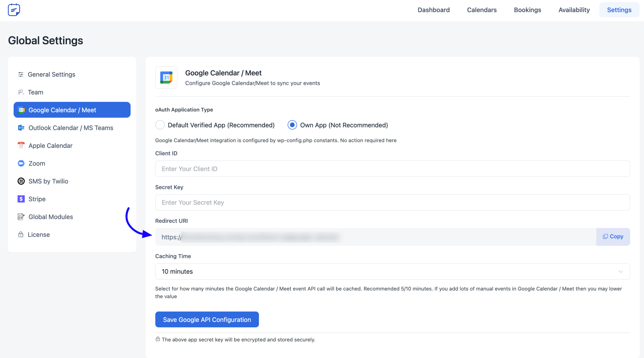The height and width of the screenshot is (358, 644).
Task: Select Default Verified App radio button
Action: pyautogui.click(x=160, y=125)
